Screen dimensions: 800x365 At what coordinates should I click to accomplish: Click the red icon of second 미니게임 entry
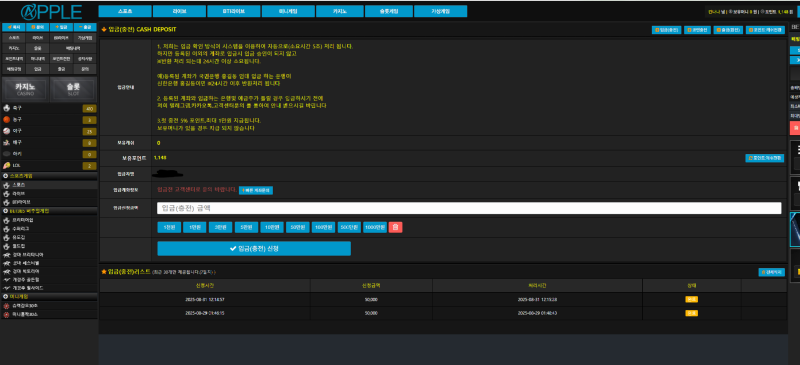tap(6, 314)
